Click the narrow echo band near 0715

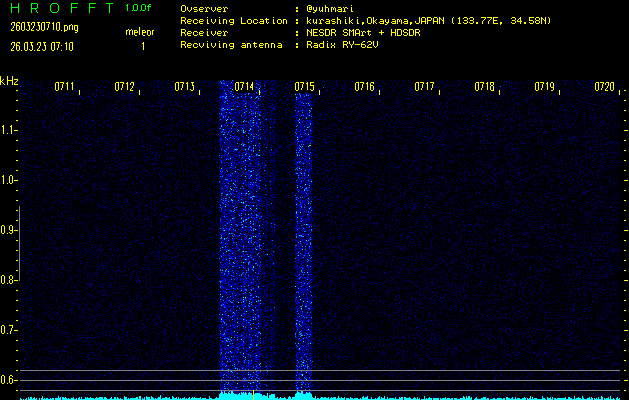pyautogui.click(x=304, y=240)
